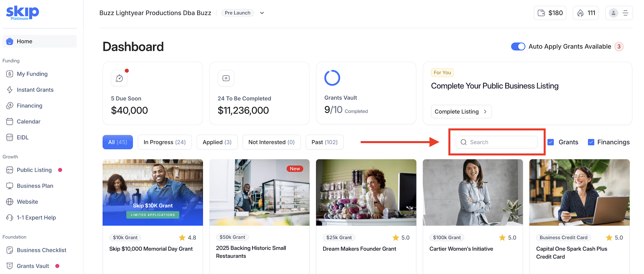
Task: Select the Not Interested (0) tab
Action: [x=271, y=142]
